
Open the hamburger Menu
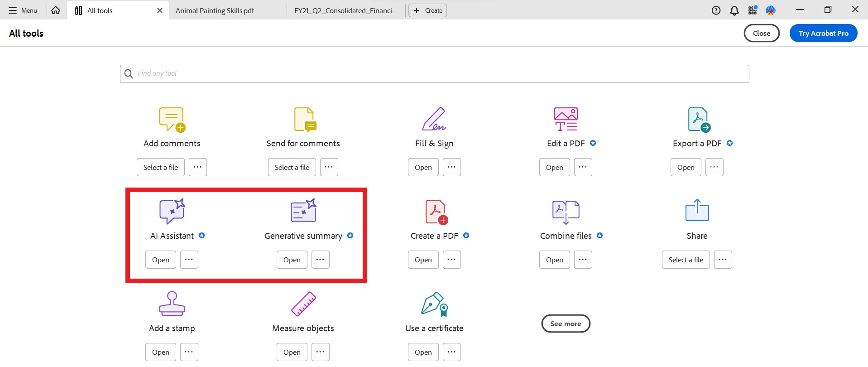click(23, 10)
